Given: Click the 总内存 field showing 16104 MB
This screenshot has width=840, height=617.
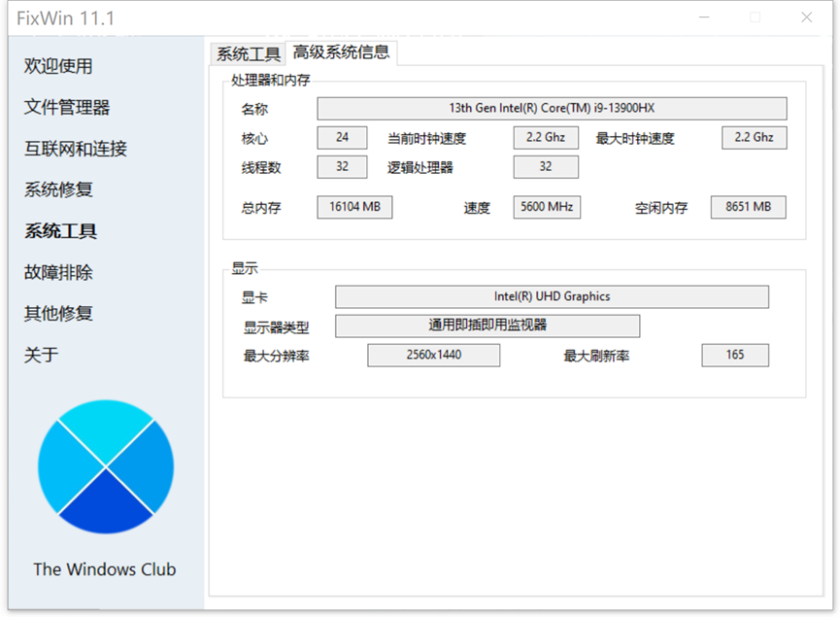Looking at the screenshot, I should (x=354, y=207).
